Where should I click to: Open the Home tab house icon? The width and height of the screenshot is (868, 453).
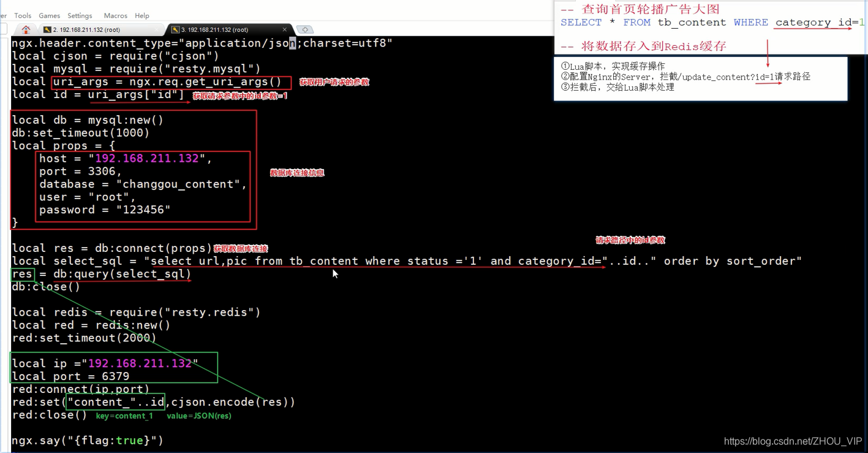click(x=26, y=29)
